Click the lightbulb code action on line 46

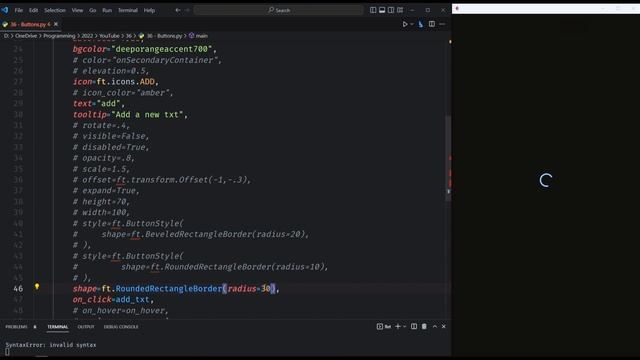pyautogui.click(x=37, y=287)
